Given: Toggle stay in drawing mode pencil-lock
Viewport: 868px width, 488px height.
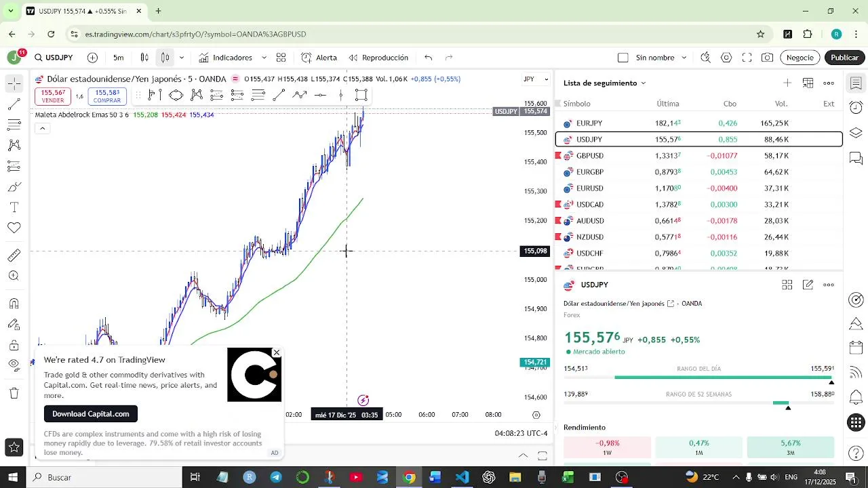Looking at the screenshot, I should coord(14,325).
